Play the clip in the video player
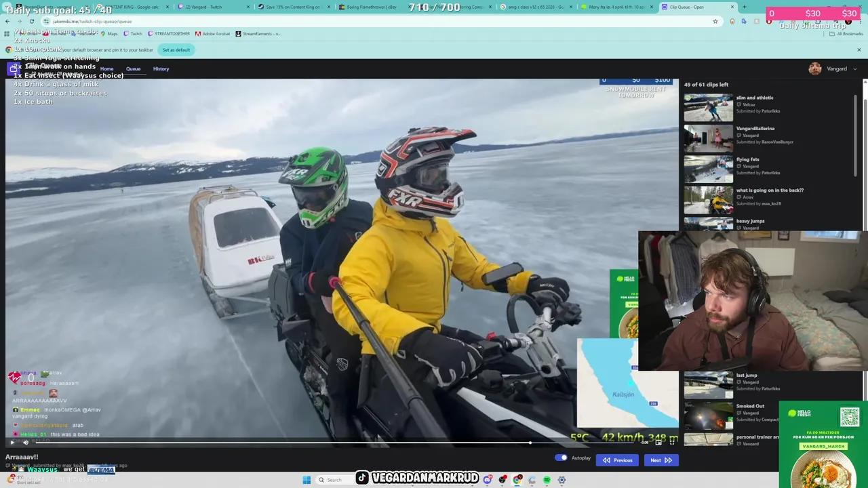This screenshot has height=488, width=868. click(x=12, y=442)
